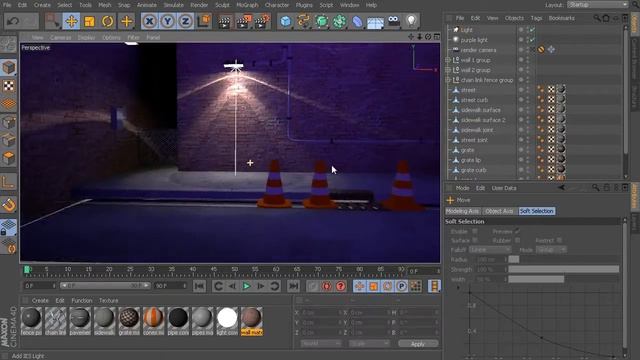Image resolution: width=640 pixels, height=360 pixels.
Task: Open Material Manager Create menu
Action: pos(40,300)
